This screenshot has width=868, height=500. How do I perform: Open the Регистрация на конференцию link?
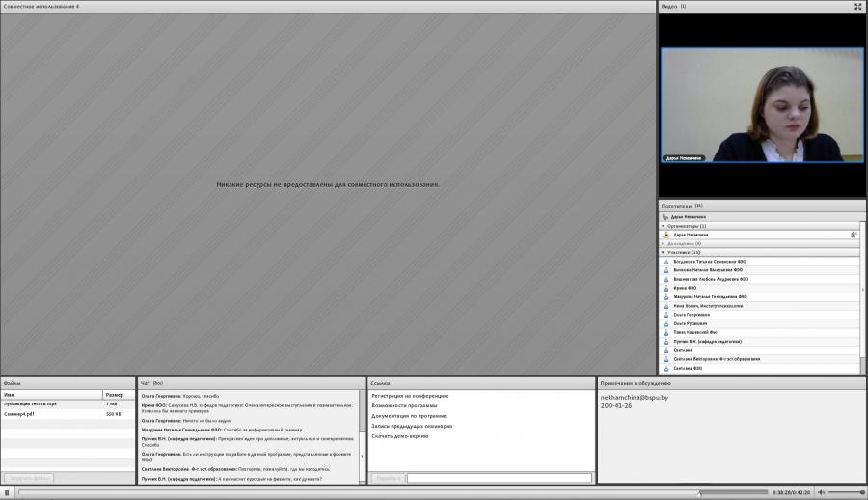pos(410,396)
